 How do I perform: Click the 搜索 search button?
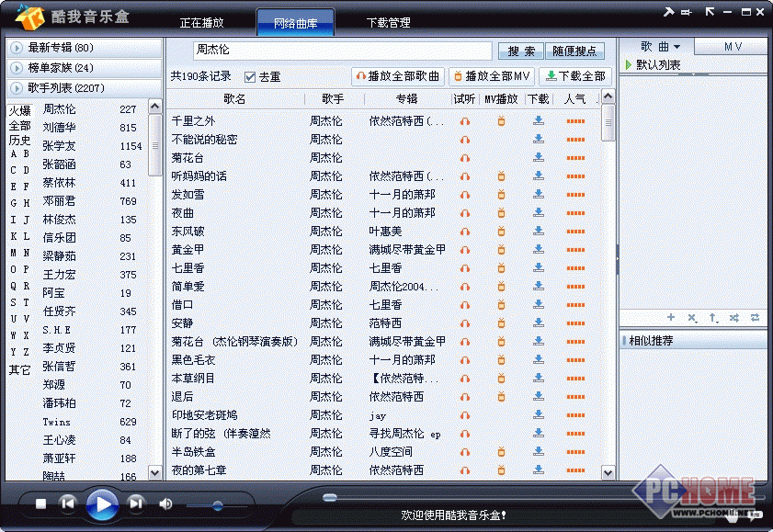click(x=521, y=51)
